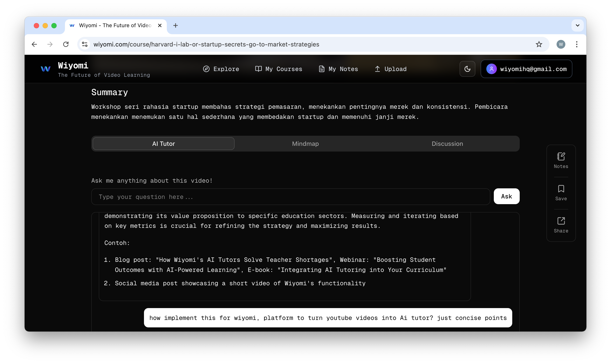Switch to the Mindmap tab

pos(305,144)
